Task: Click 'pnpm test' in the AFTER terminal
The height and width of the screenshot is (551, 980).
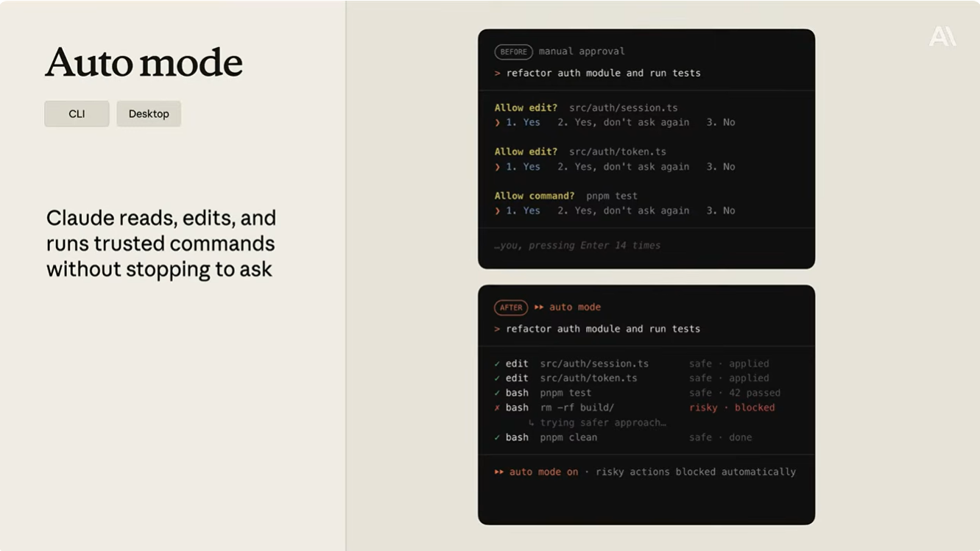Action: click(x=565, y=393)
